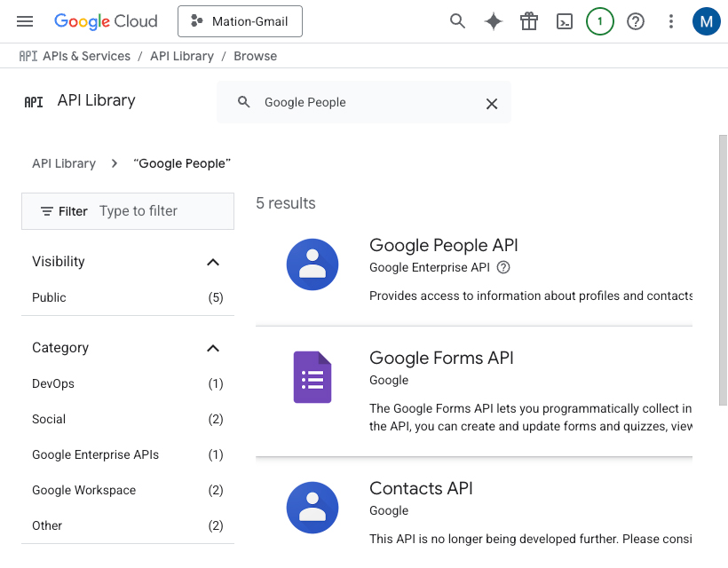
Task: Click the Google People API person icon
Action: click(313, 264)
